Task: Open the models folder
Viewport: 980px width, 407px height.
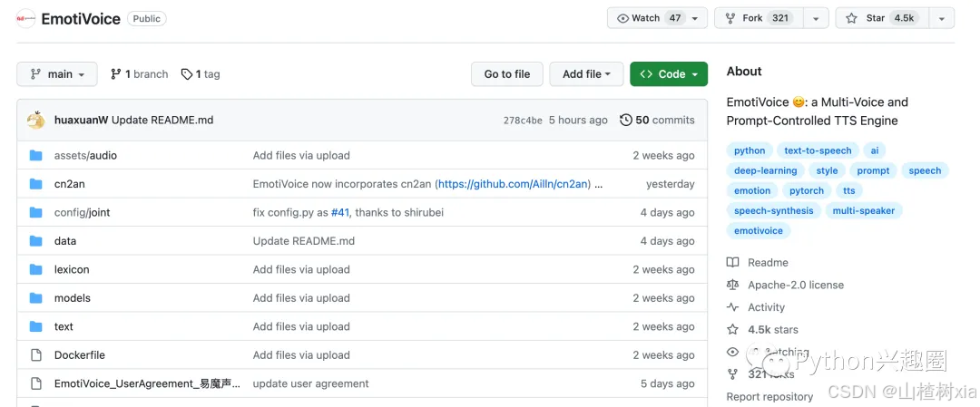Action: click(x=73, y=297)
